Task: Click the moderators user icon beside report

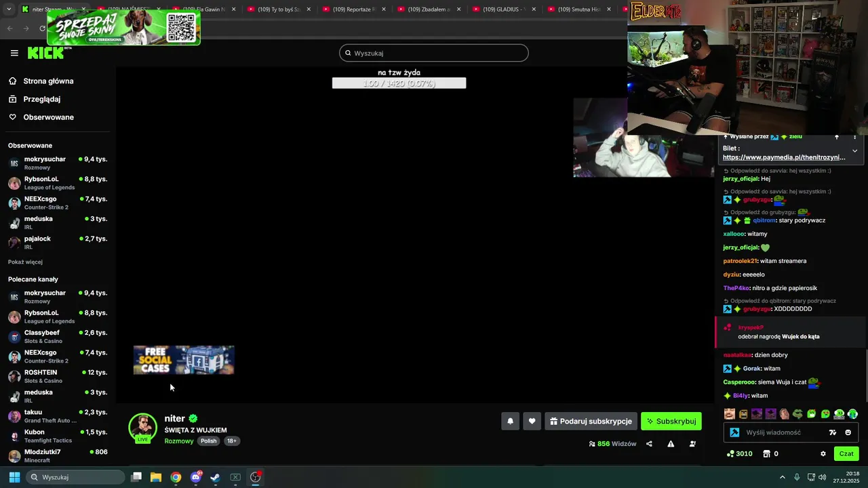Action: 692,444
